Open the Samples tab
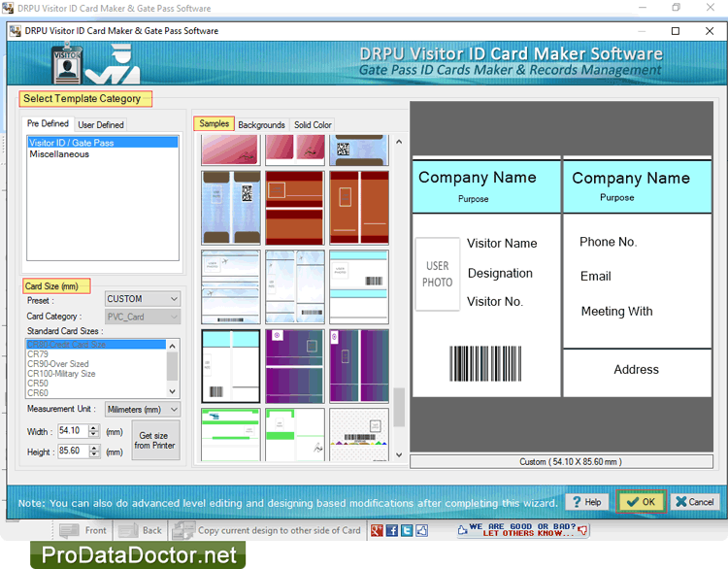The image size is (728, 569). [x=215, y=123]
